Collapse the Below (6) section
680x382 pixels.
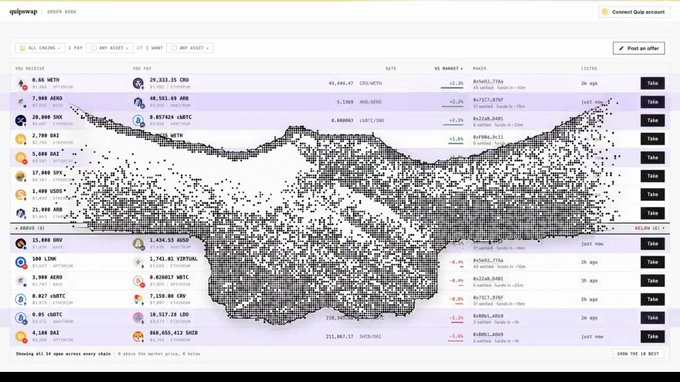(x=650, y=228)
